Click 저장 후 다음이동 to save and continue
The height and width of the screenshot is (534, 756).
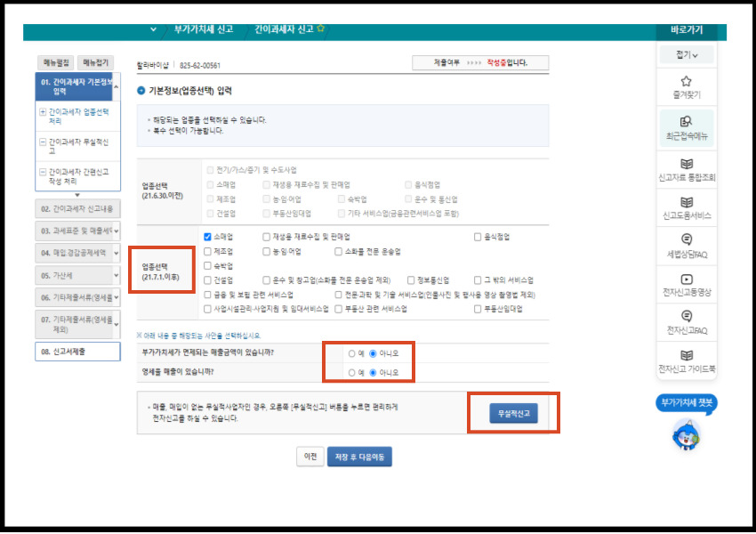point(361,455)
